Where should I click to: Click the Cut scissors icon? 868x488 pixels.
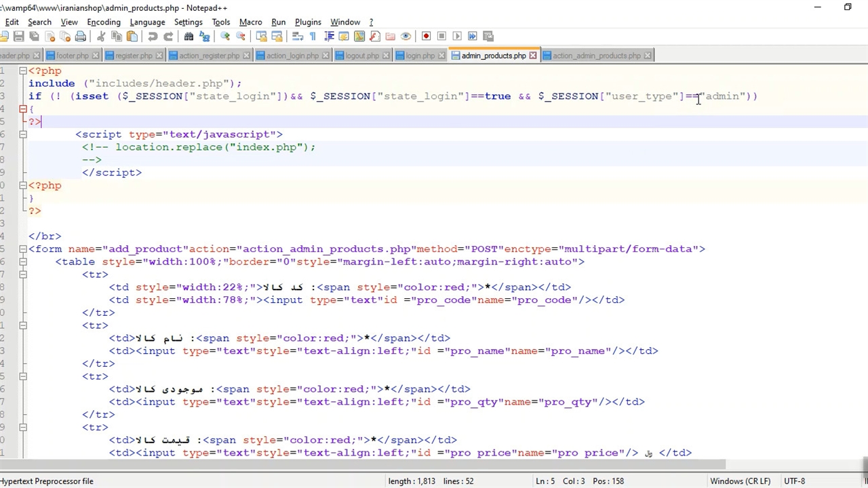[101, 36]
